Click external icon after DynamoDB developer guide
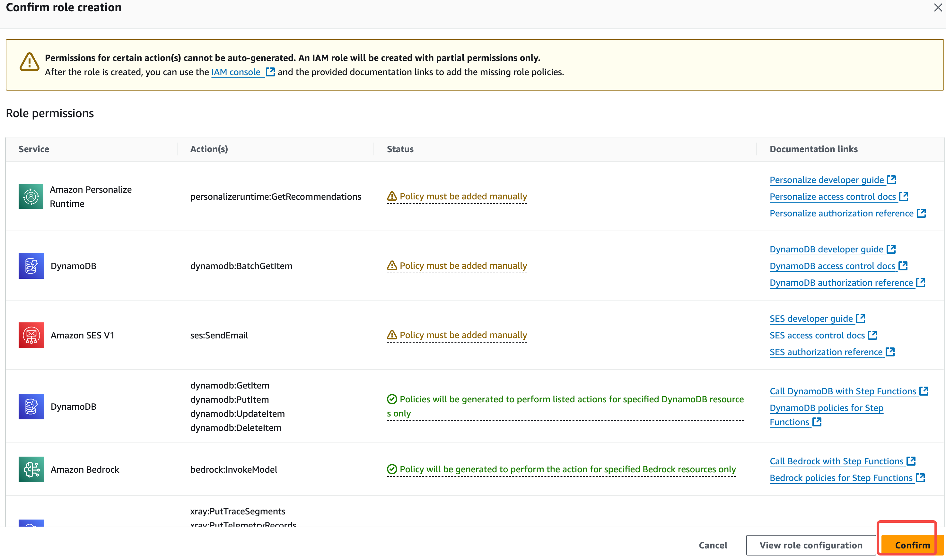Image resolution: width=946 pixels, height=560 pixels. coord(891,249)
